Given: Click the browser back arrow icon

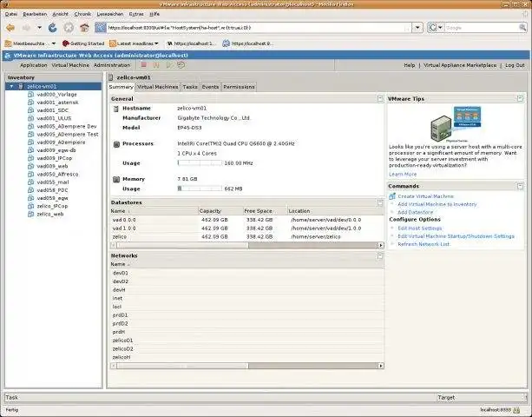Looking at the screenshot, I should pyautogui.click(x=10, y=28).
